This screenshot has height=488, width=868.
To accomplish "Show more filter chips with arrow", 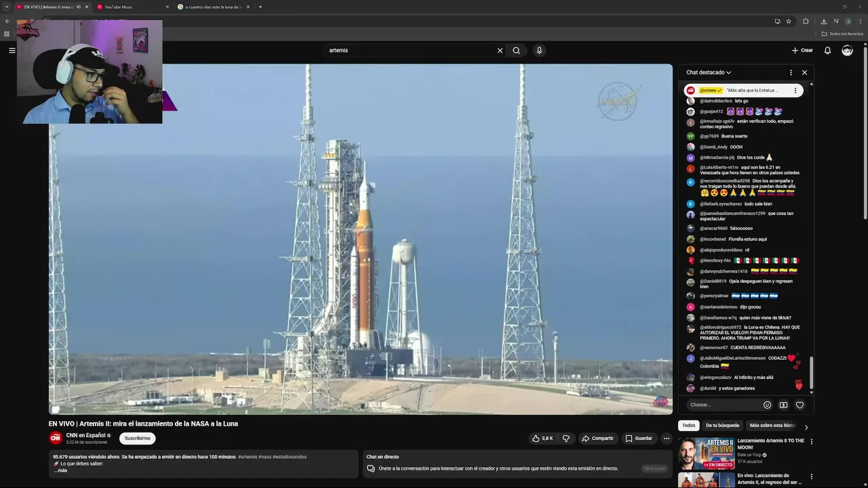I will tap(806, 427).
